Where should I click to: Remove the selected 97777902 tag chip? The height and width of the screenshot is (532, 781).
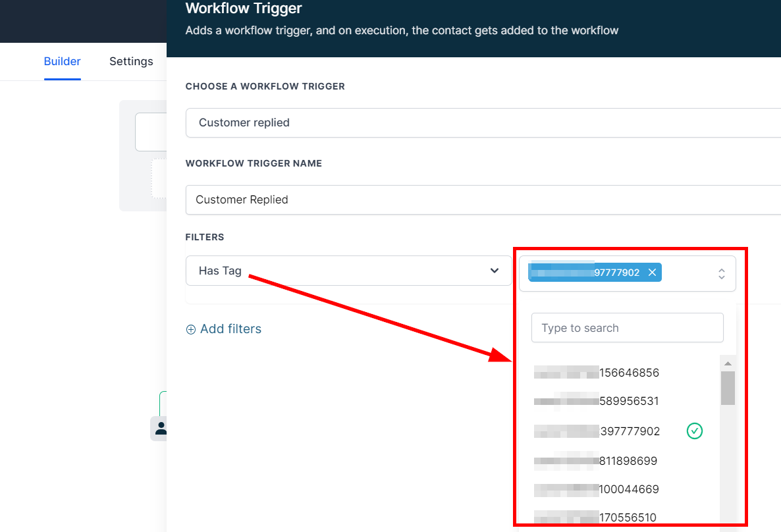(x=652, y=273)
